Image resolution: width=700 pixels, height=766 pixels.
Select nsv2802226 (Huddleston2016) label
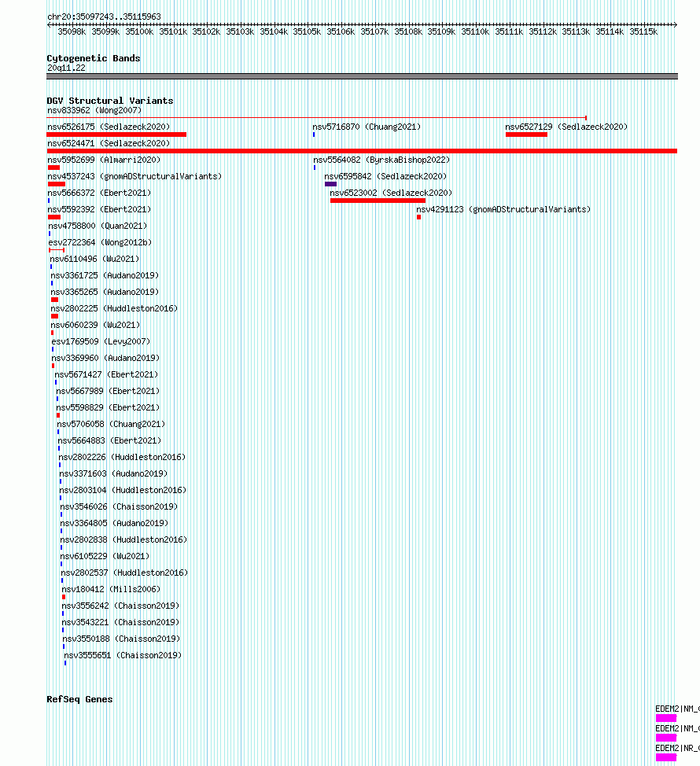point(122,457)
